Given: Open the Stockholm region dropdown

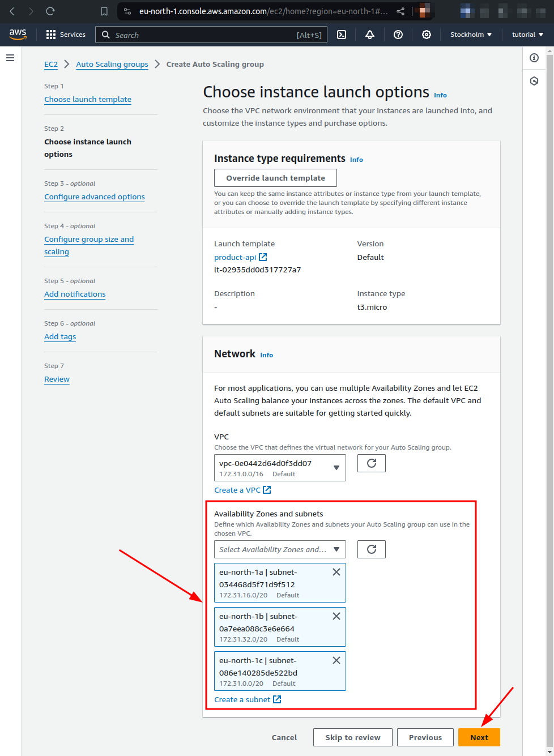Looking at the screenshot, I should pos(471,35).
